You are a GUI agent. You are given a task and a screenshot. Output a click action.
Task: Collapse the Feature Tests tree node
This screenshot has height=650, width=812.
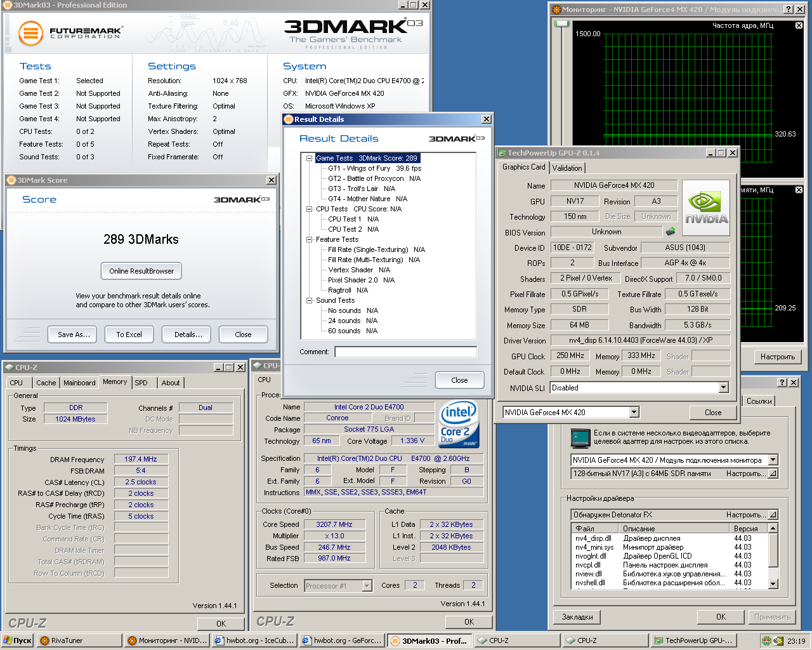(310, 239)
